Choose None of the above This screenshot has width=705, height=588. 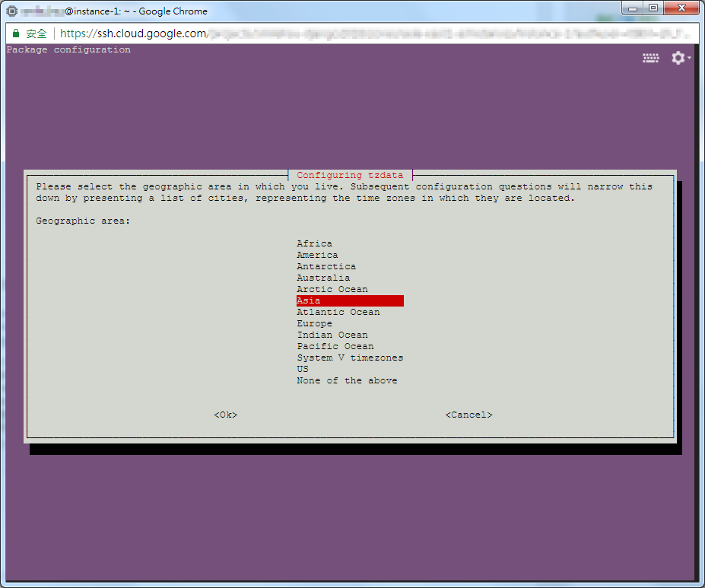click(347, 380)
